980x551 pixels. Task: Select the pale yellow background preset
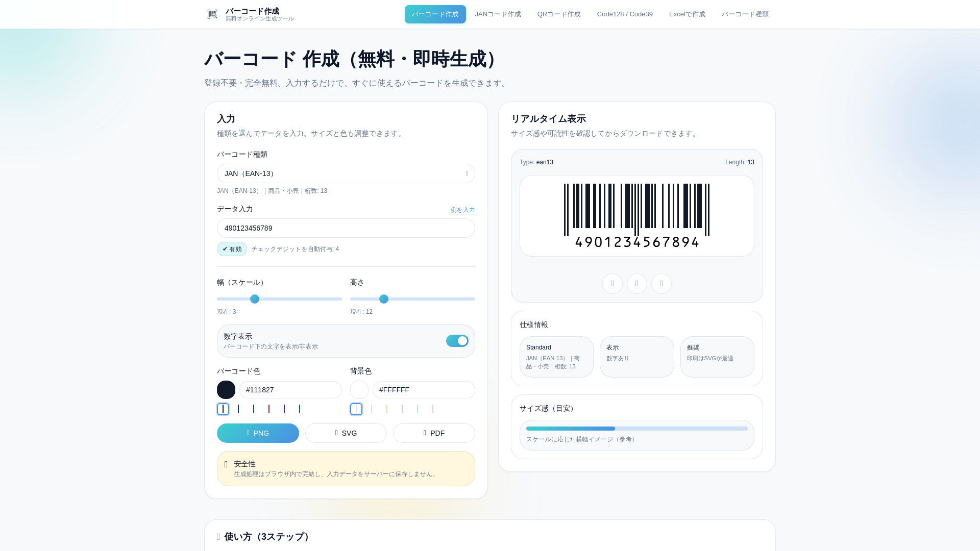(387, 409)
